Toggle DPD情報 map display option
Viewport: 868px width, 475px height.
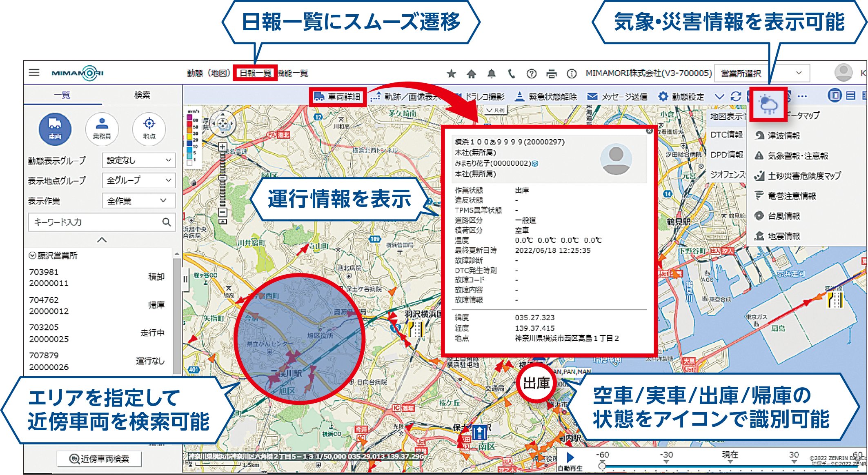pyautogui.click(x=727, y=155)
